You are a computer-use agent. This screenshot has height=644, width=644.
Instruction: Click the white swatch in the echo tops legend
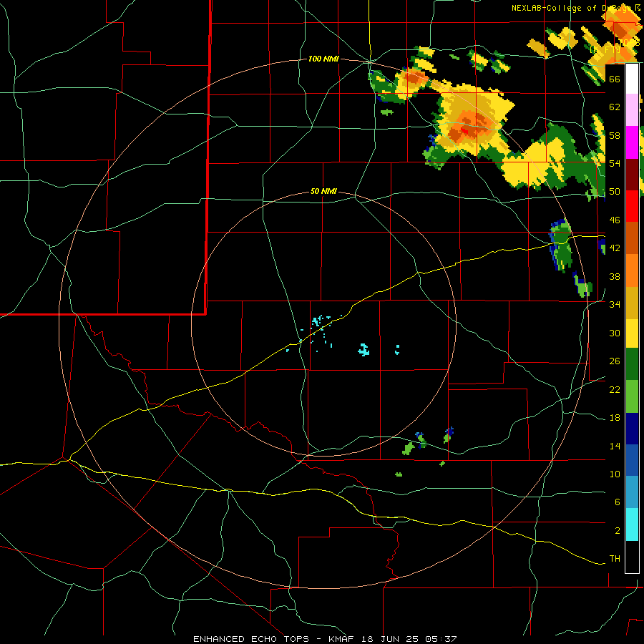632,79
